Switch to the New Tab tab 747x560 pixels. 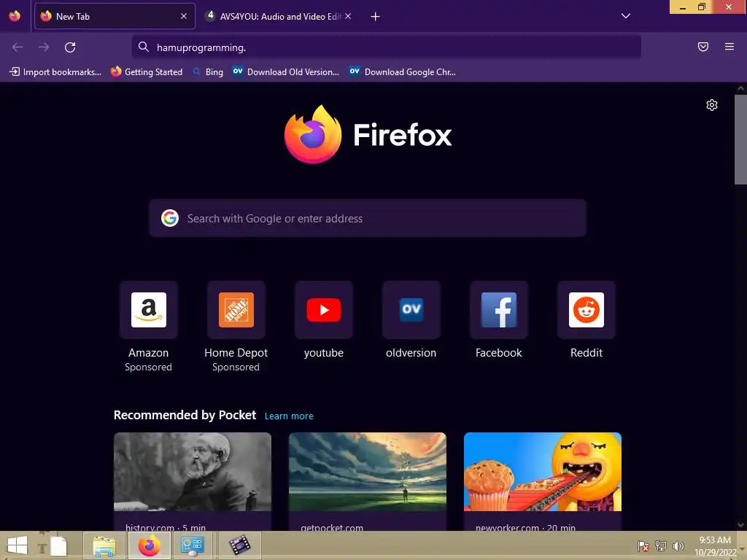pyautogui.click(x=115, y=16)
